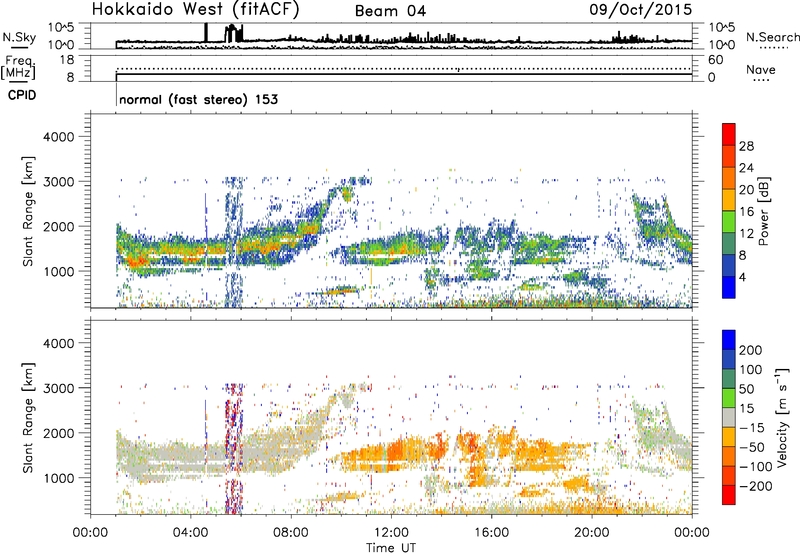Click the vertical interference band near 05:40 in velocity panel

pos(234,449)
